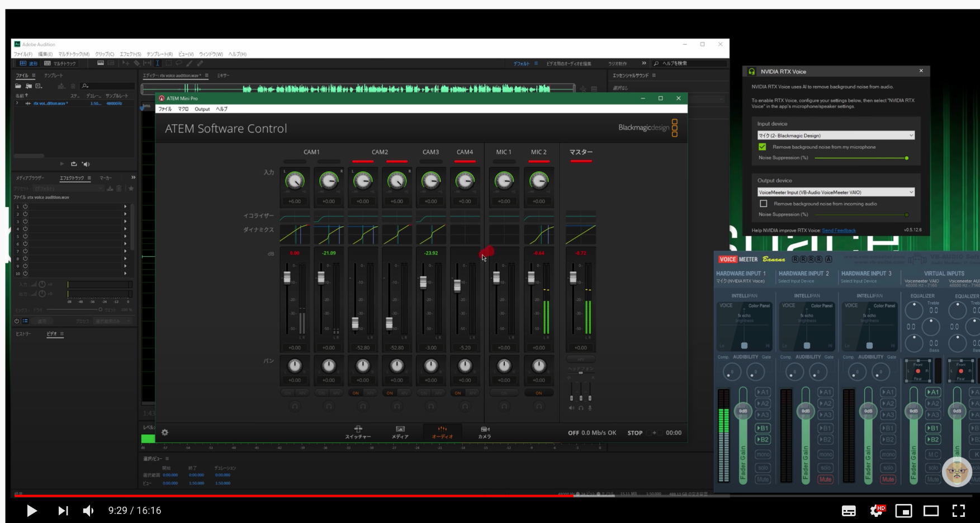Switch Audition to マルチトラック view
980x523 pixels.
point(60,63)
